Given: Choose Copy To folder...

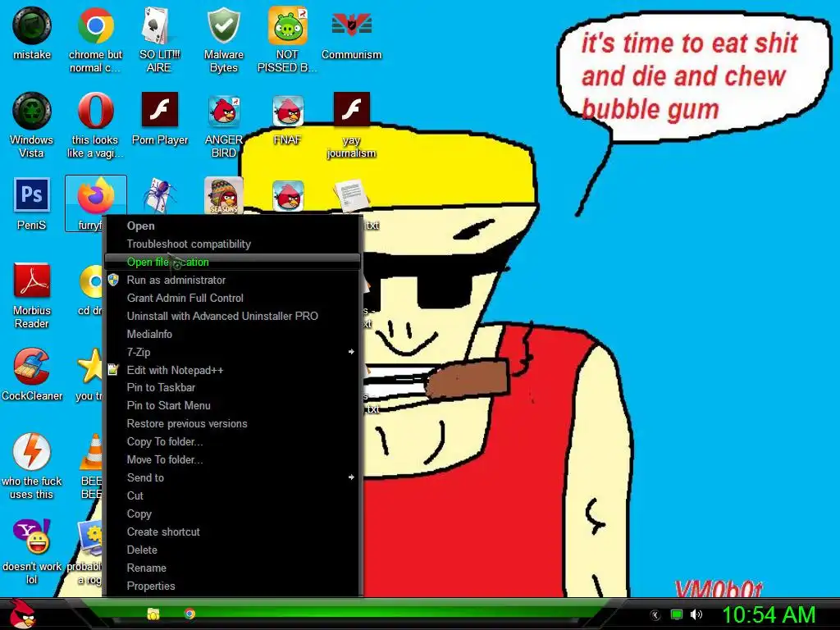Looking at the screenshot, I should (233, 441).
